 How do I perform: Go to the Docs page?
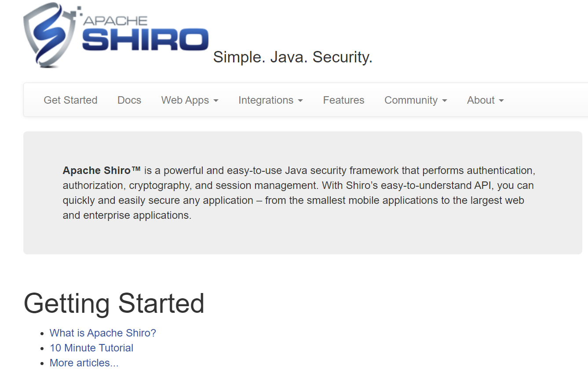(x=129, y=100)
